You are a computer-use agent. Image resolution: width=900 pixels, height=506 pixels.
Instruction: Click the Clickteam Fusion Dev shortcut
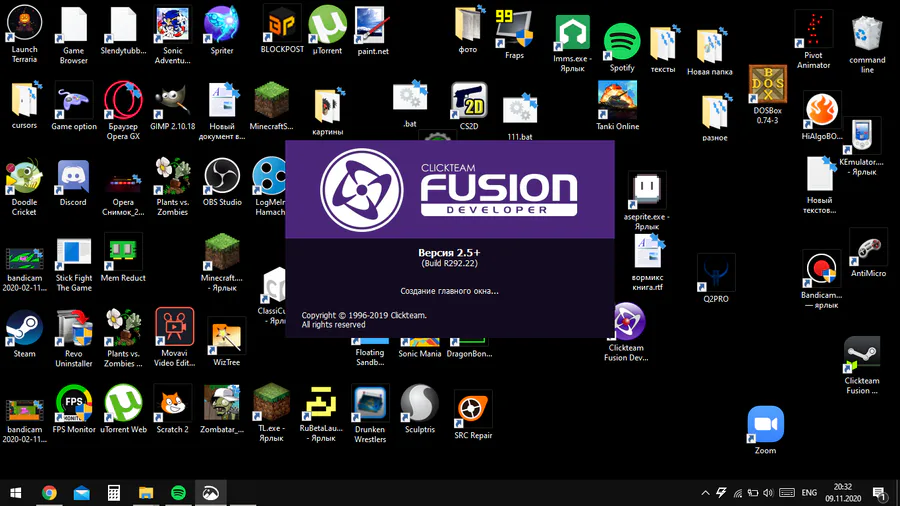point(626,322)
